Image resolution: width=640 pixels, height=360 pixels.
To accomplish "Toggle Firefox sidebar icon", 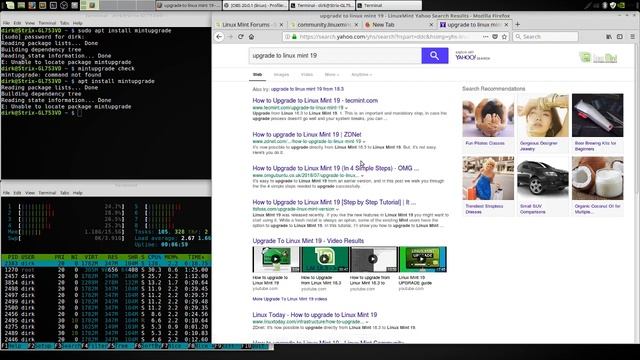I will click(x=620, y=37).
